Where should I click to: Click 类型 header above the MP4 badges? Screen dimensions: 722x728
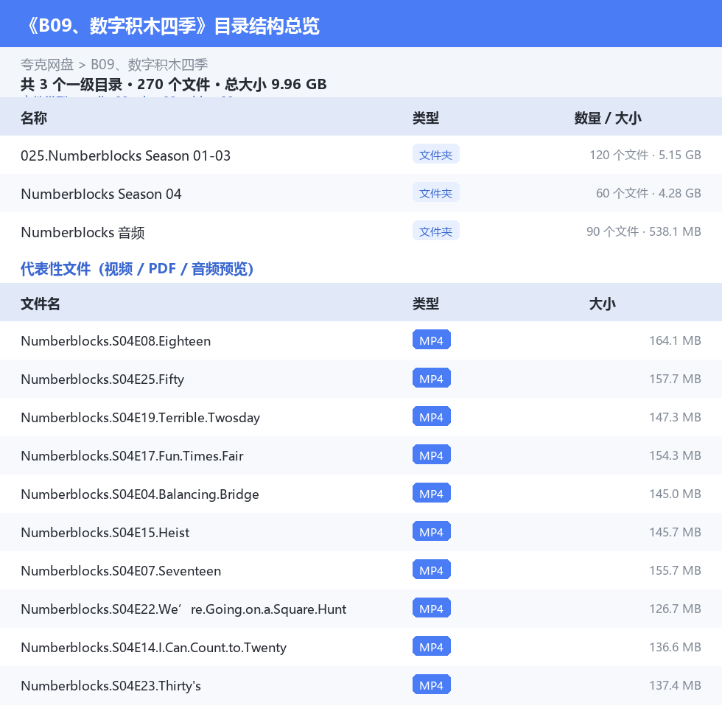click(426, 304)
